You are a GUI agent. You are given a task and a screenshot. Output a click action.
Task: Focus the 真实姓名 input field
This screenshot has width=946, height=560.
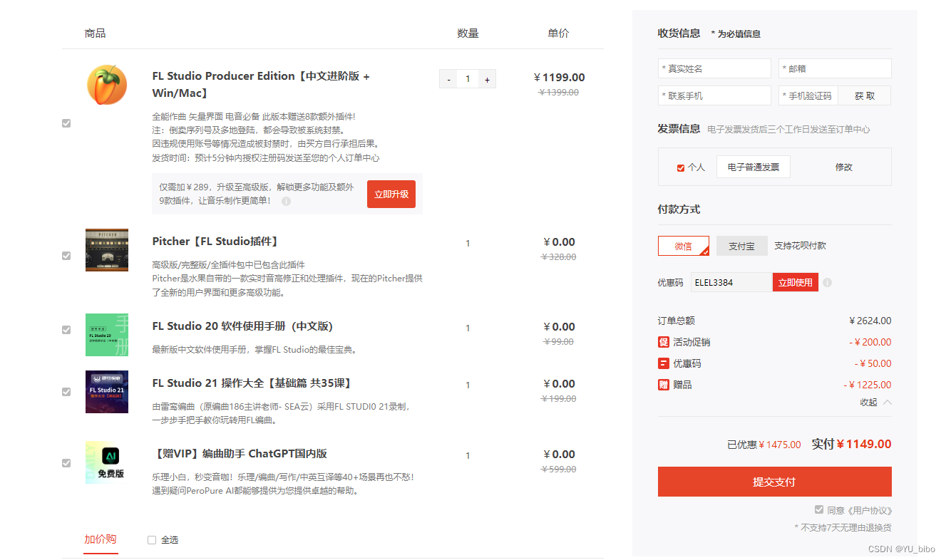714,68
